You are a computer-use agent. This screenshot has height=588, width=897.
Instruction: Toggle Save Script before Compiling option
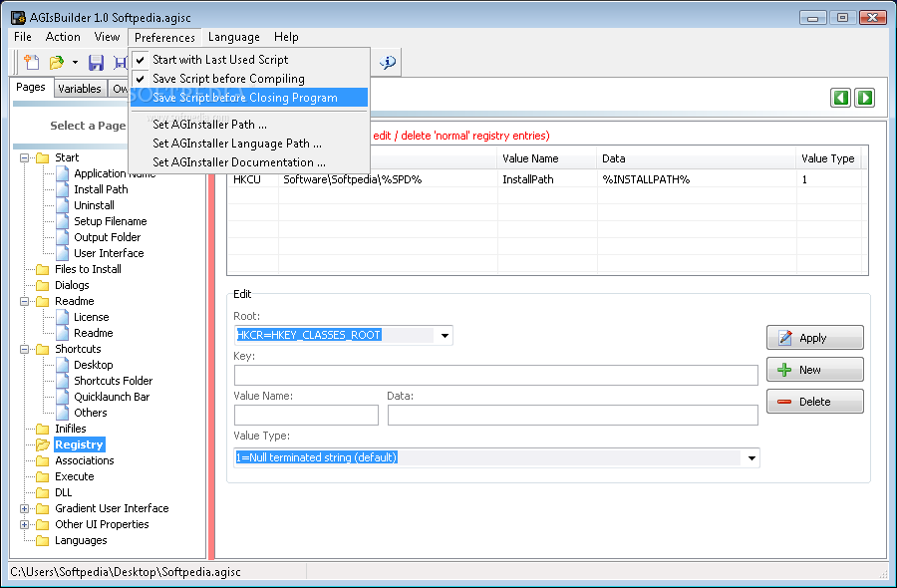click(x=249, y=79)
